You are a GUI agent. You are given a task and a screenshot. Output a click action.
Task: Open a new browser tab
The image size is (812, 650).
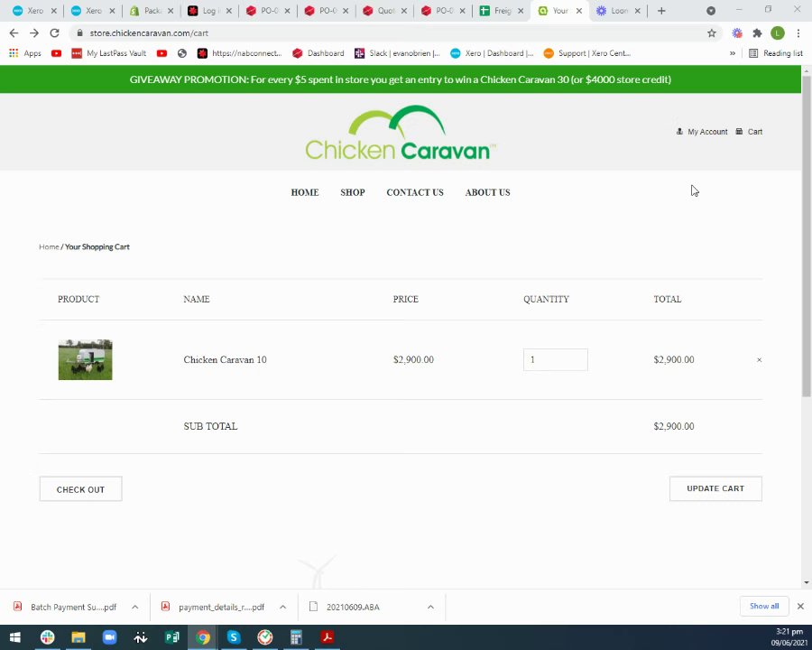[x=661, y=11]
